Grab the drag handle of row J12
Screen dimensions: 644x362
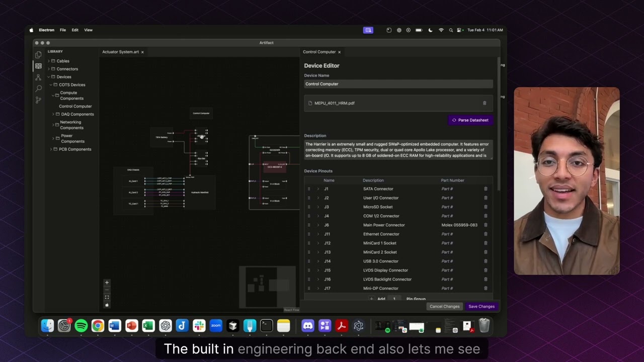pos(309,243)
